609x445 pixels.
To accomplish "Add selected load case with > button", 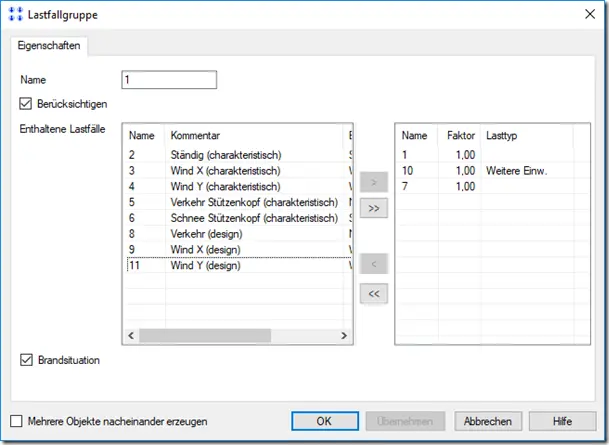I will (x=374, y=182).
